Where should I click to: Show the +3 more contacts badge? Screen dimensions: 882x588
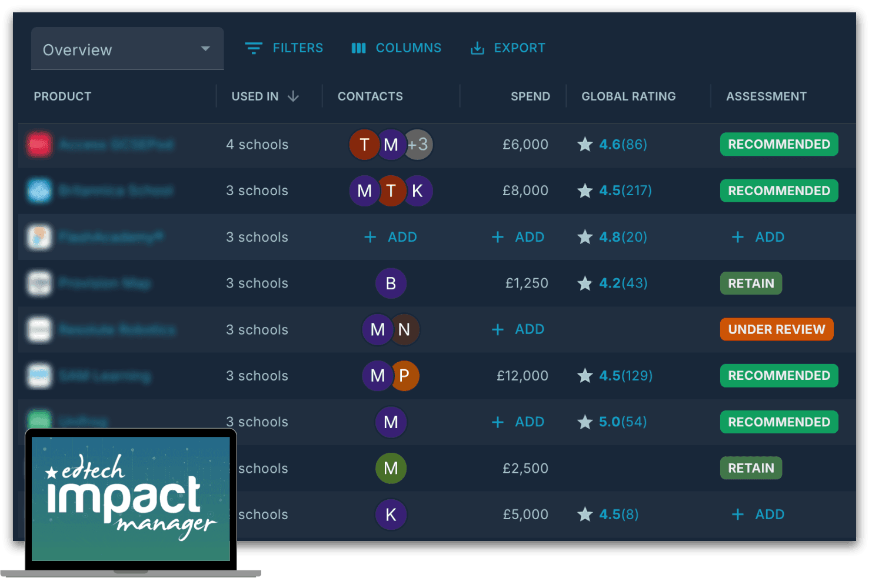coord(419,145)
